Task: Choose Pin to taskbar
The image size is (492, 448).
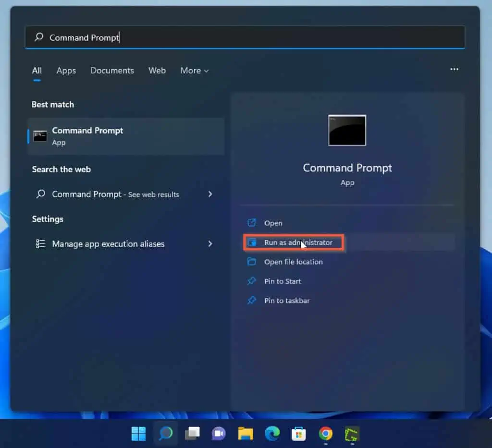Action: 287,301
